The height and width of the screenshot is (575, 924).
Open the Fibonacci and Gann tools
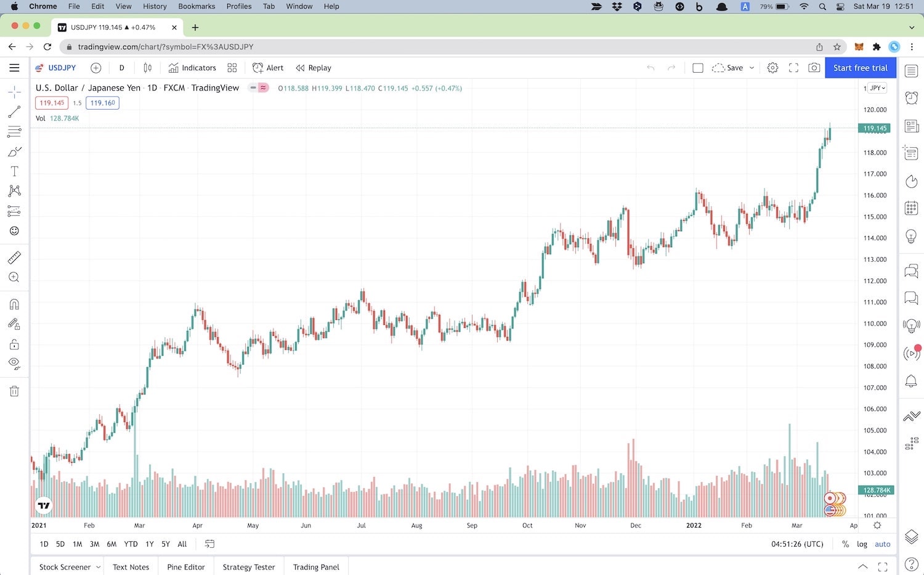click(14, 131)
